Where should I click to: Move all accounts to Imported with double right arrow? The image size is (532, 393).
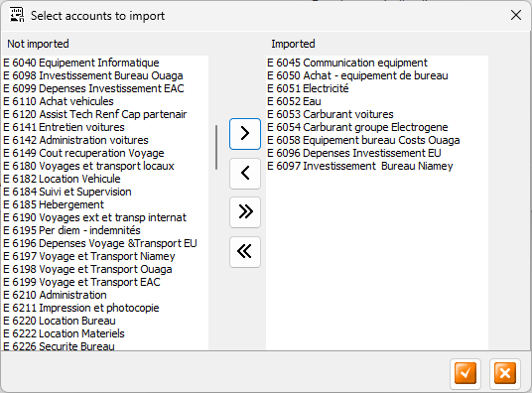coord(245,212)
